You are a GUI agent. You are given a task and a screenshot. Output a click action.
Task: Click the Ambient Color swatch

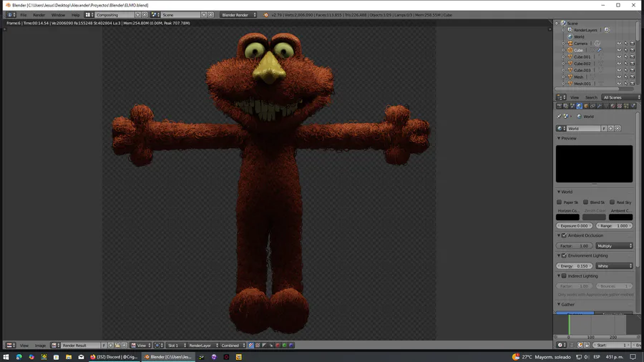pos(620,217)
